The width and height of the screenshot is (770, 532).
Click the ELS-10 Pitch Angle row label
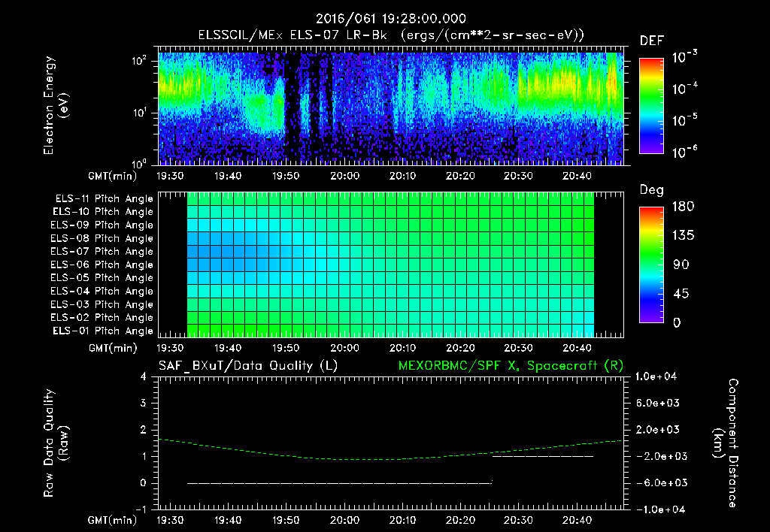point(103,212)
